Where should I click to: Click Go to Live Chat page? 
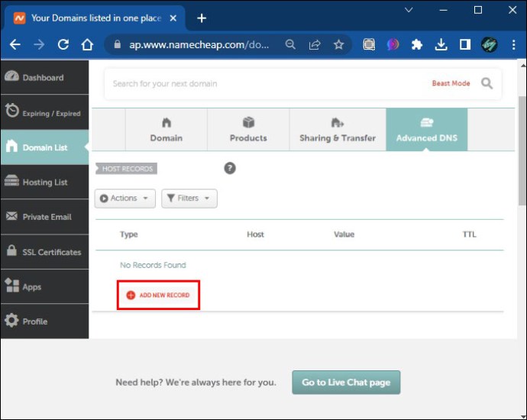346,383
